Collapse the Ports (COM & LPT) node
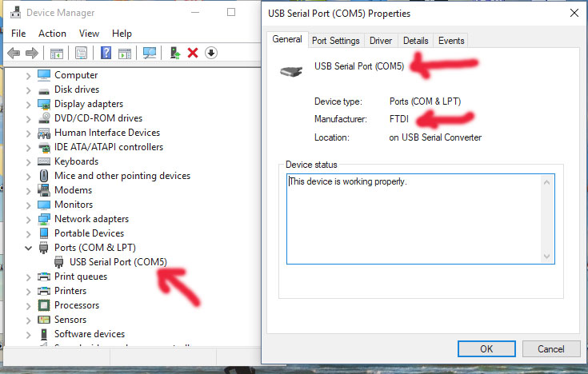 (28, 248)
